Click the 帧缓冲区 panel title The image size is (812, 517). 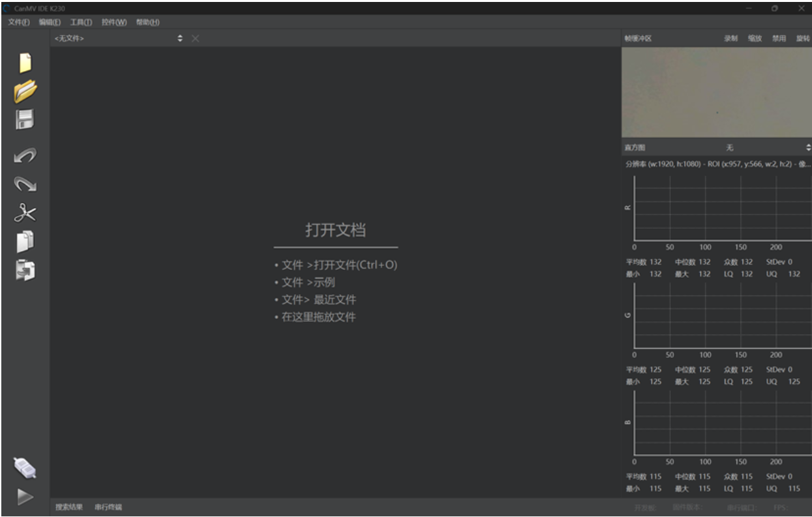pyautogui.click(x=638, y=38)
